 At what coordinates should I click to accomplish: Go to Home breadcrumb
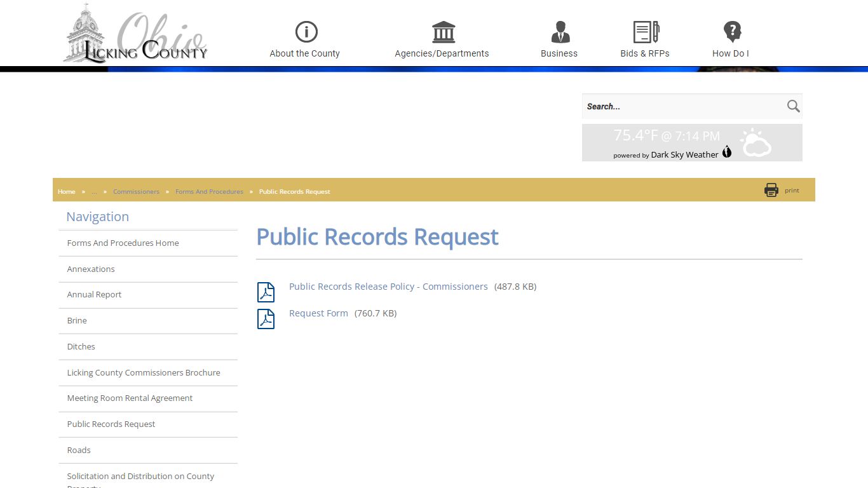point(66,191)
